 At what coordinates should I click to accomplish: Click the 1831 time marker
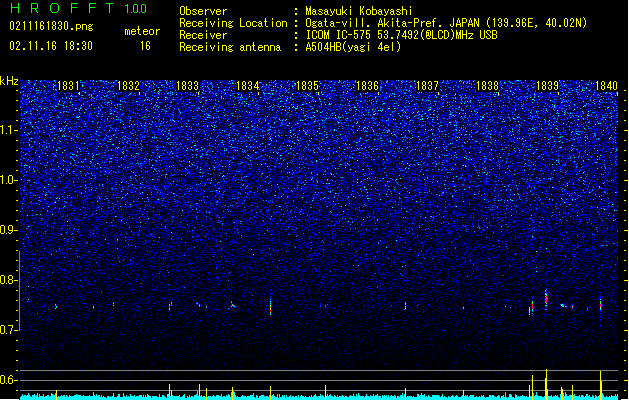[x=68, y=86]
